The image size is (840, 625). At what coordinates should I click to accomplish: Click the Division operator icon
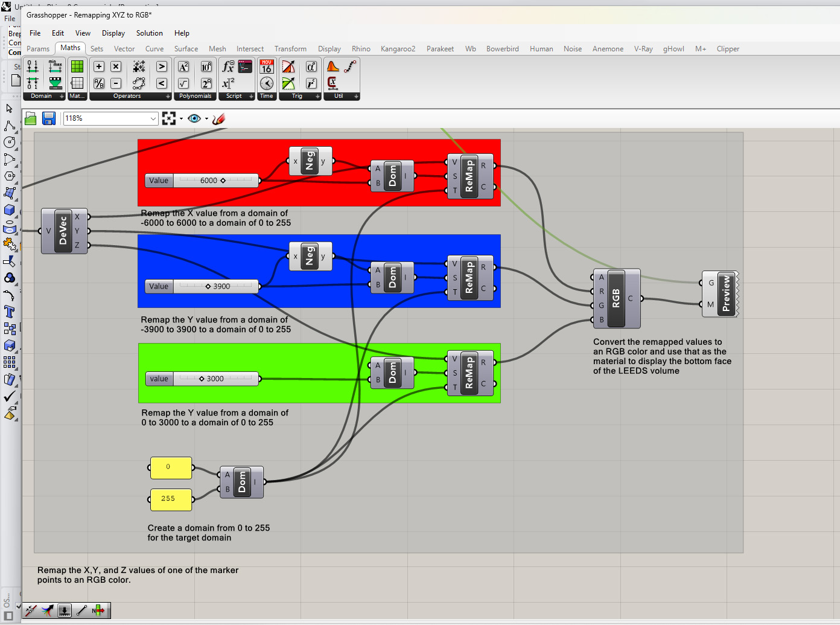pos(99,83)
